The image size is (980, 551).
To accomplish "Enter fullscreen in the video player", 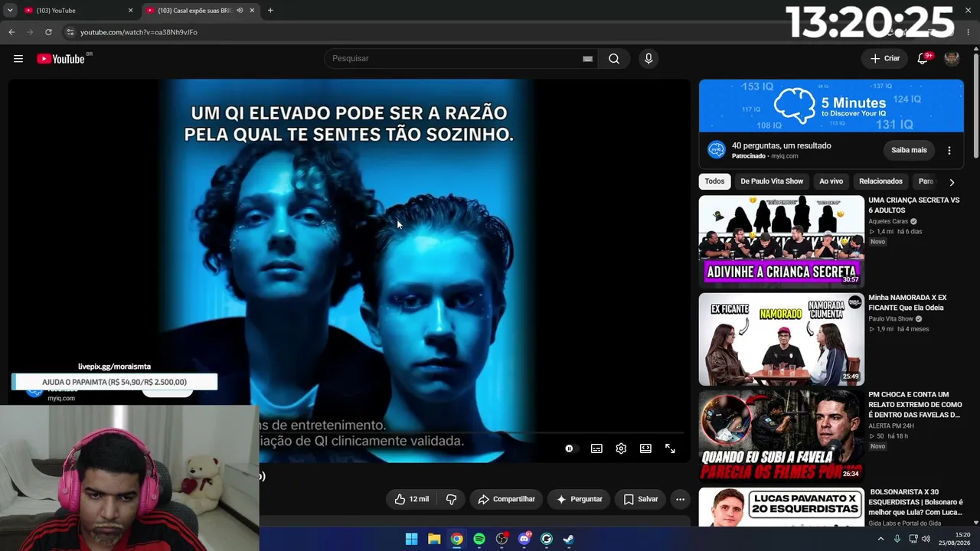I will pyautogui.click(x=670, y=448).
